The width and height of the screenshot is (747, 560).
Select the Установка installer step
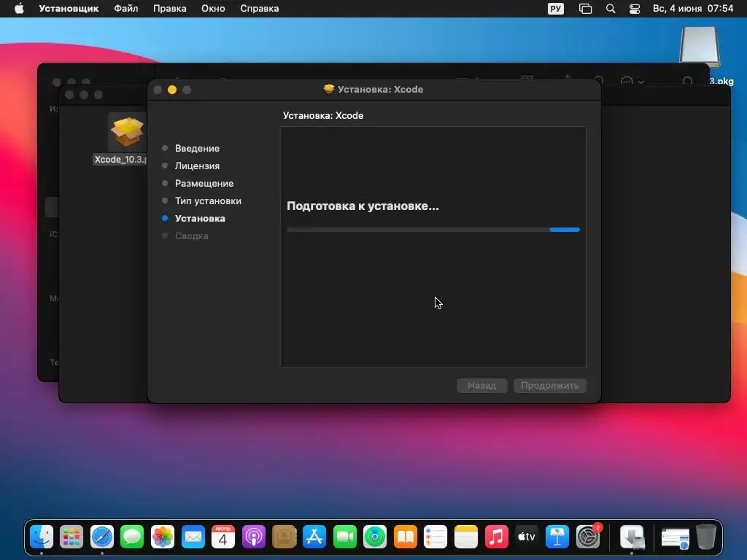200,218
